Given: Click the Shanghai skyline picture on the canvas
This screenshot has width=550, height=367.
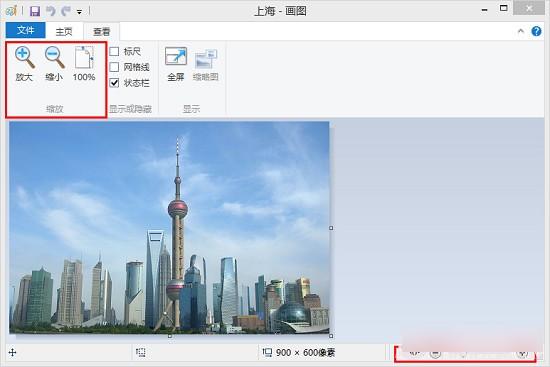Looking at the screenshot, I should (169, 227).
